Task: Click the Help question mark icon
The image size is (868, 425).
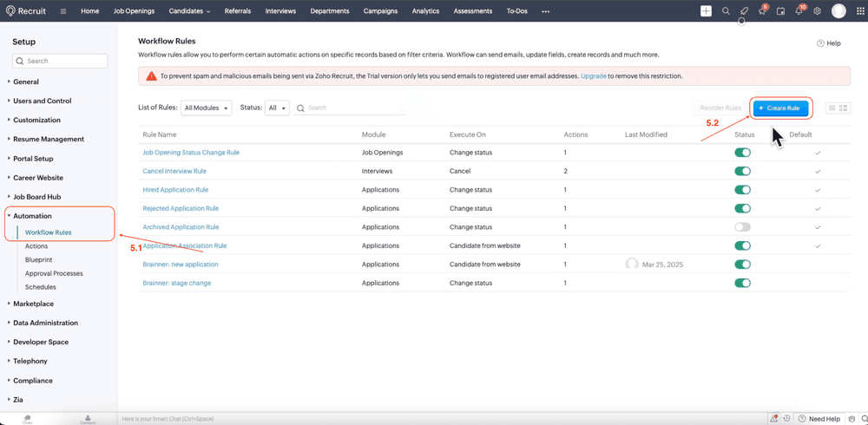Action: 820,43
